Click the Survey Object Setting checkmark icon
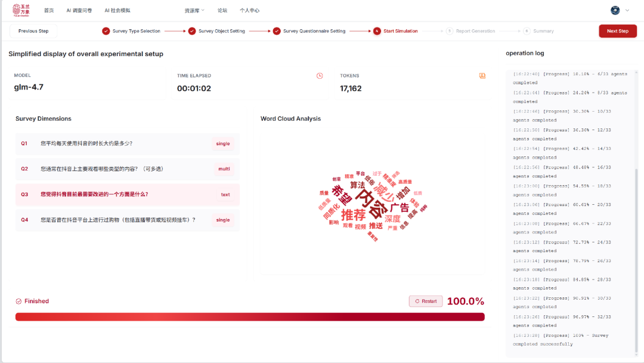 tap(192, 31)
